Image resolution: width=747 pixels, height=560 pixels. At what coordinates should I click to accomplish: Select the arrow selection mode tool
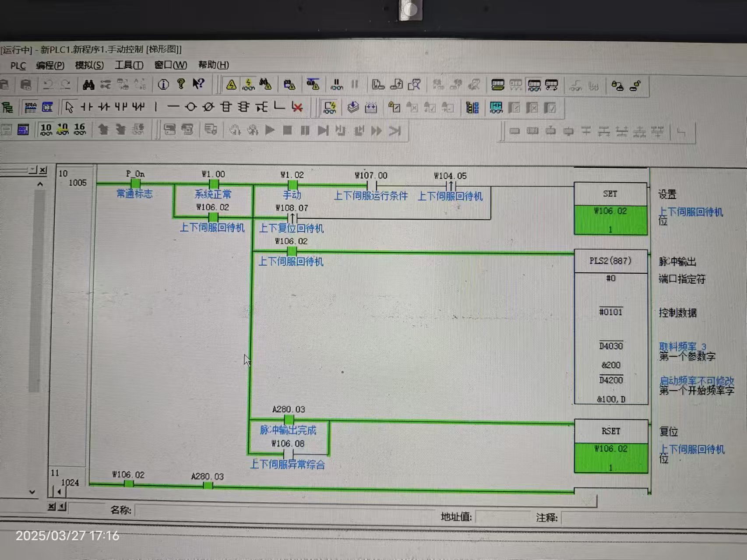point(69,107)
